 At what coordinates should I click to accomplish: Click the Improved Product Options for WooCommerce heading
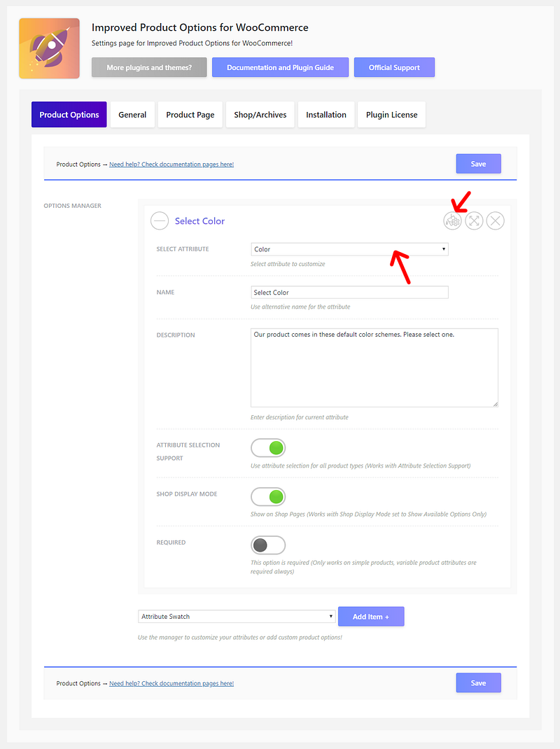[x=199, y=27]
